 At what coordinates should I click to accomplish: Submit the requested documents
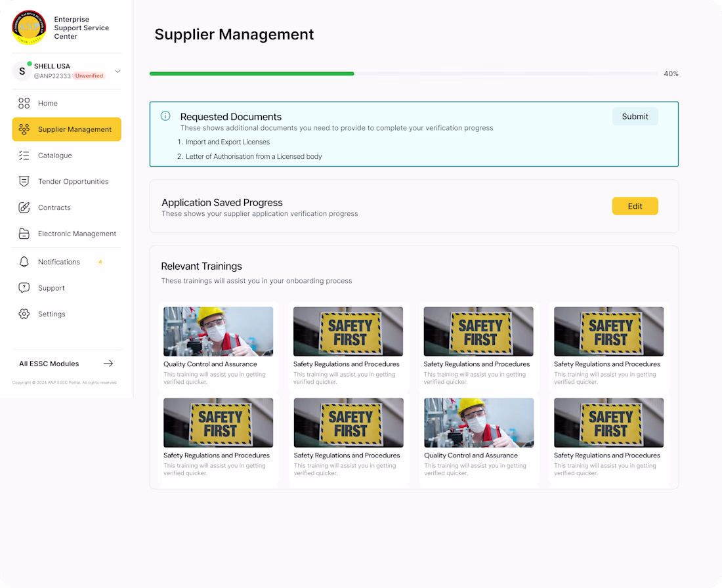635,117
